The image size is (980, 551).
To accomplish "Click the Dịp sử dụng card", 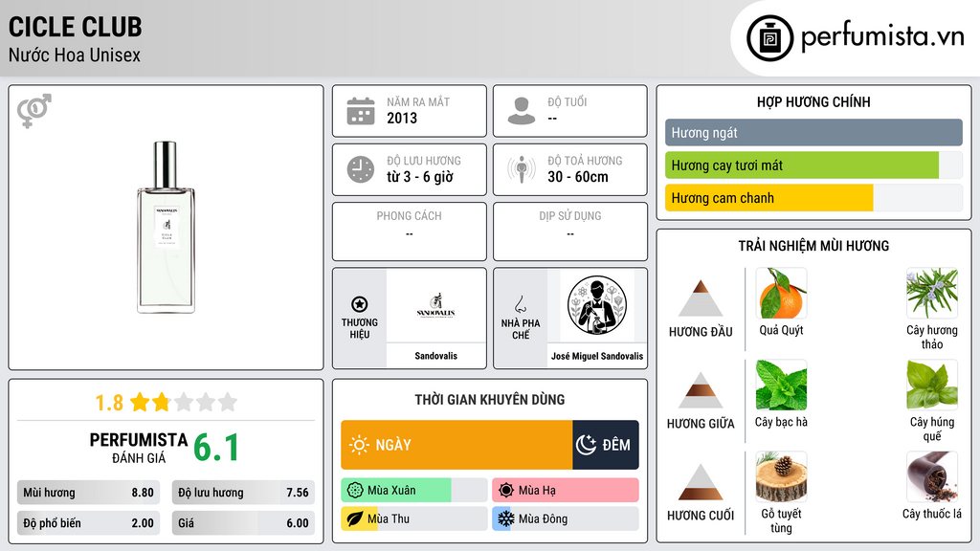I will (x=570, y=231).
